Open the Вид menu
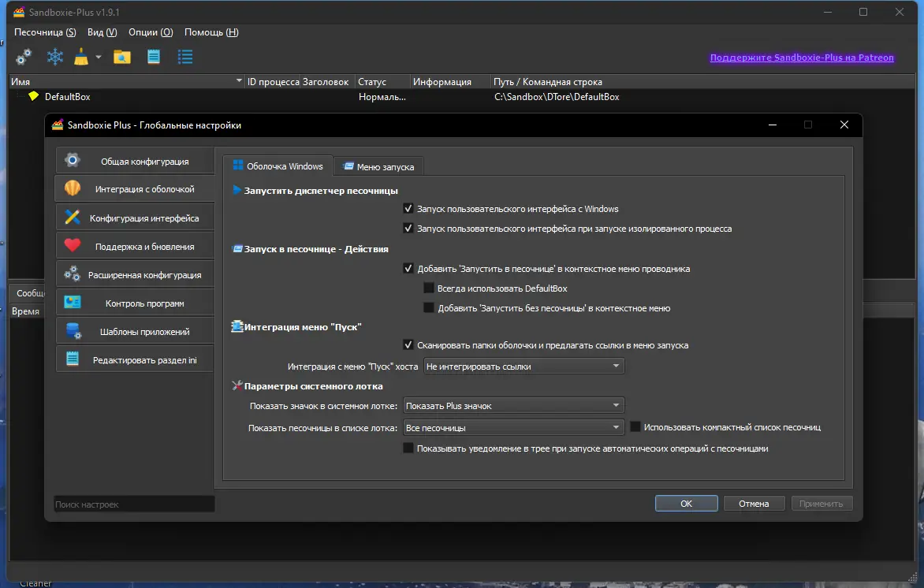Image resolution: width=924 pixels, height=588 pixels. point(102,32)
